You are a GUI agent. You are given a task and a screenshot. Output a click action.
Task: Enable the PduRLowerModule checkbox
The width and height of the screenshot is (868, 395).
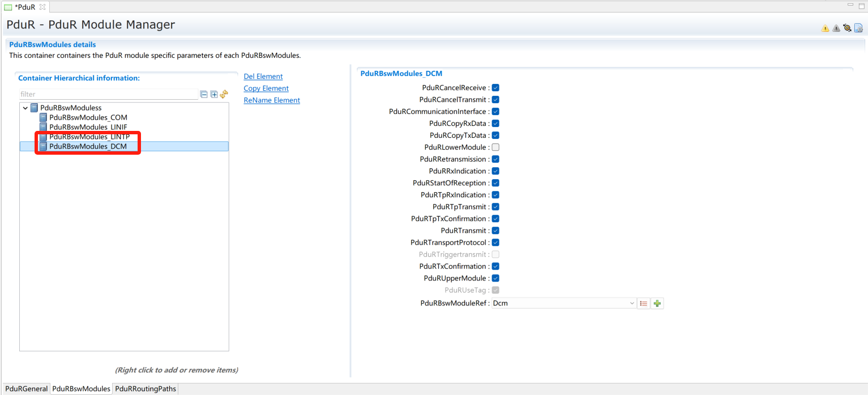coord(495,147)
